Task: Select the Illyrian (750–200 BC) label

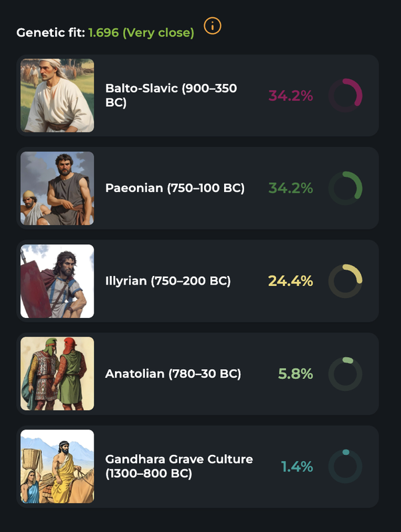Action: (x=168, y=281)
